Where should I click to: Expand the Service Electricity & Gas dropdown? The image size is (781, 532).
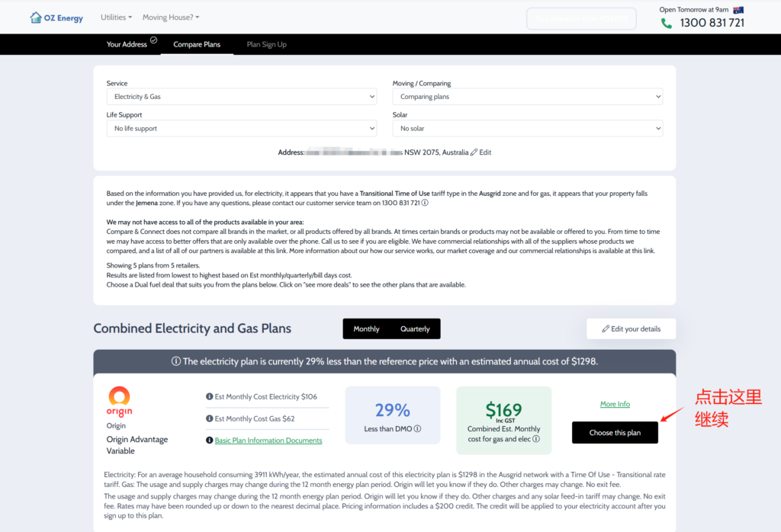[242, 97]
